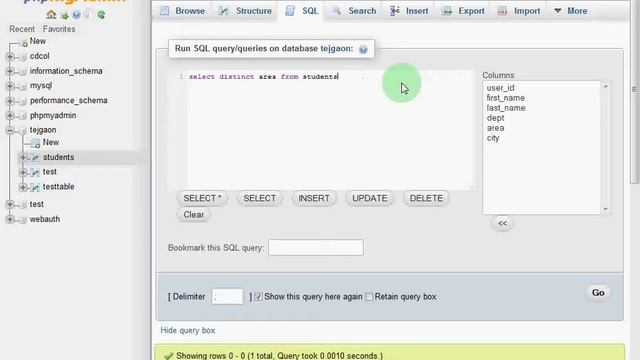
Task: Click the UPDATE query button
Action: (x=370, y=198)
